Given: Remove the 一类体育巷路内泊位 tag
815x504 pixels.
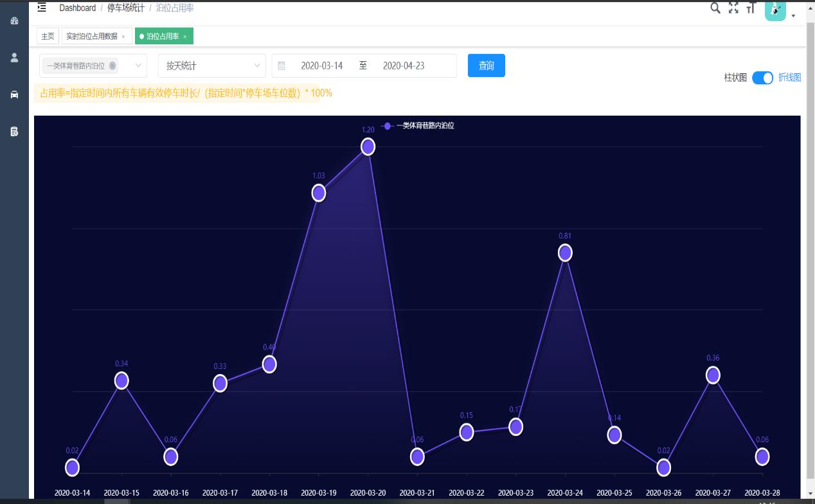Looking at the screenshot, I should (112, 66).
